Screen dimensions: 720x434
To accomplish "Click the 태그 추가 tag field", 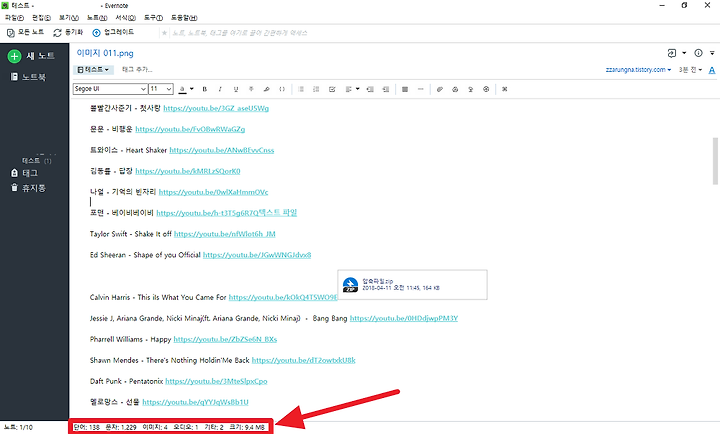I will (137, 70).
